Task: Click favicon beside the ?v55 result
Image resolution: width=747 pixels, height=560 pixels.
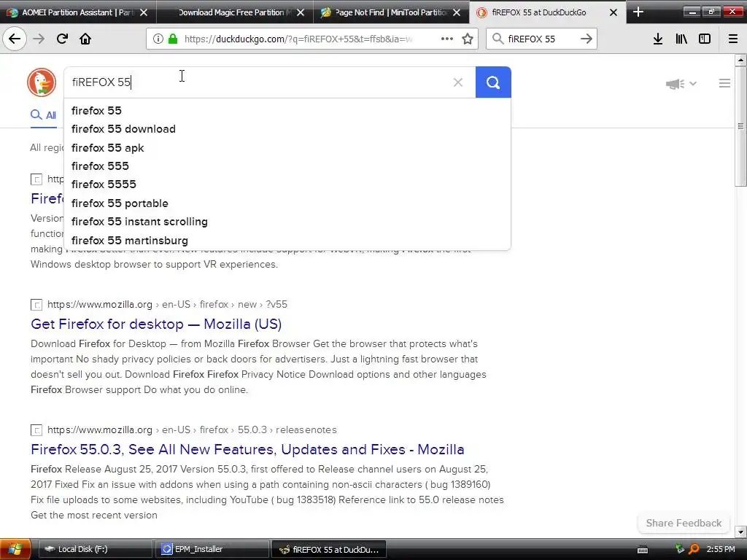Action: [36, 305]
